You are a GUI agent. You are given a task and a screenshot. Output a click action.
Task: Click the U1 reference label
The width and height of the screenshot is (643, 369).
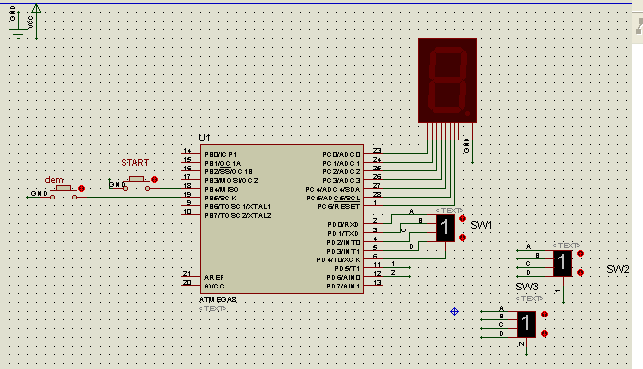tap(204, 137)
